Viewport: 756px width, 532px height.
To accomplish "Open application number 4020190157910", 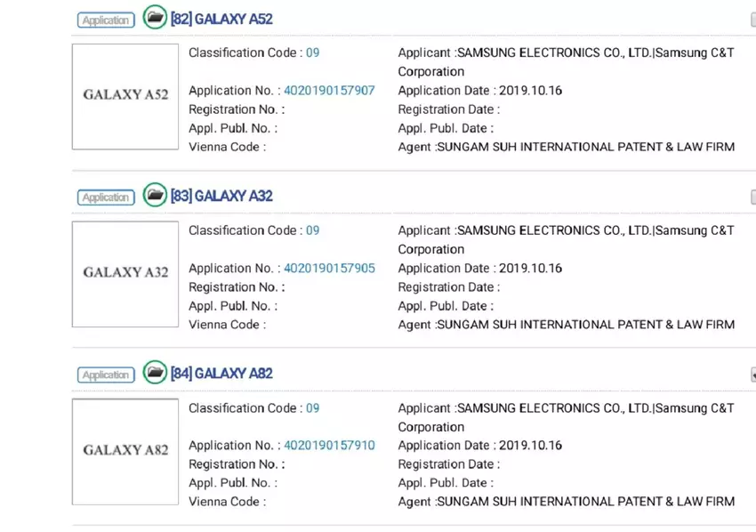I will (x=329, y=446).
